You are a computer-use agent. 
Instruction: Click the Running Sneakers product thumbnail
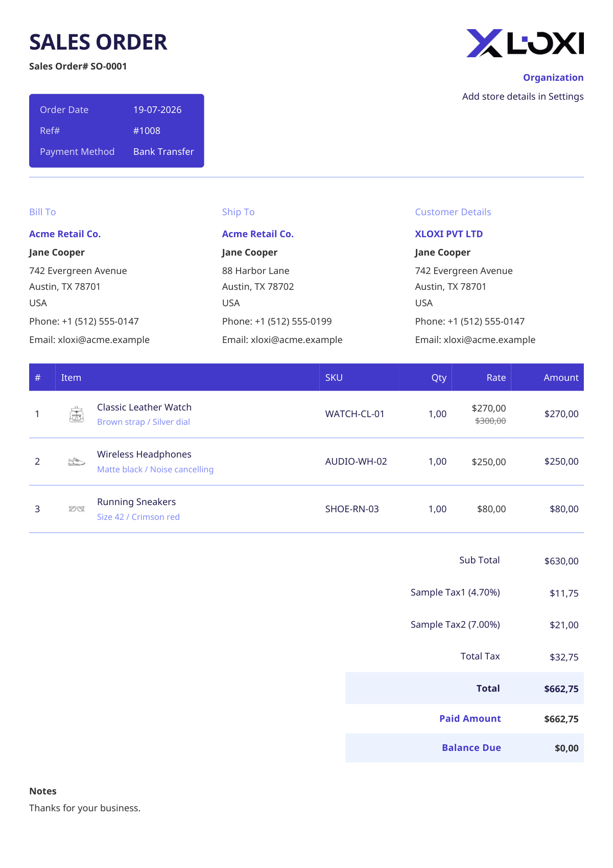pos(77,509)
